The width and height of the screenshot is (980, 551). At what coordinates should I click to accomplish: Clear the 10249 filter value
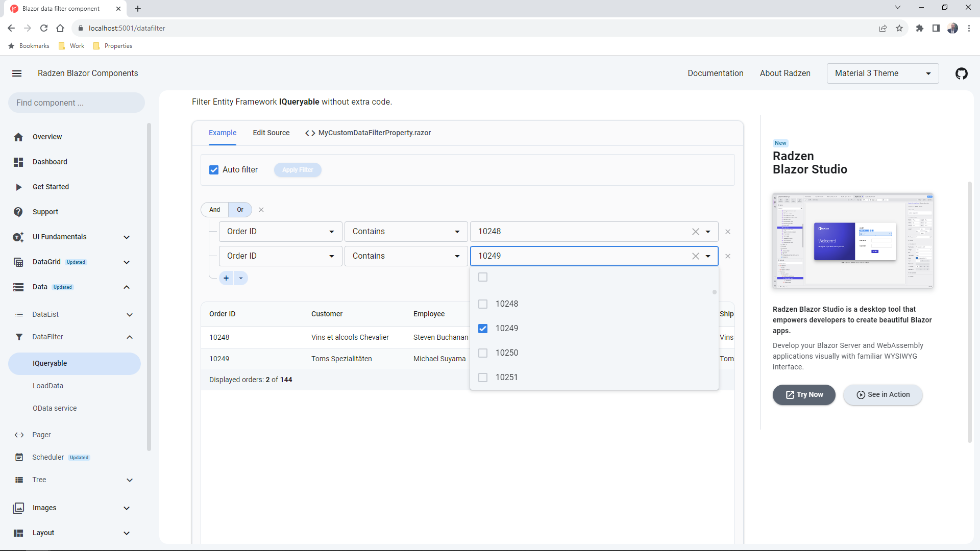coord(695,256)
